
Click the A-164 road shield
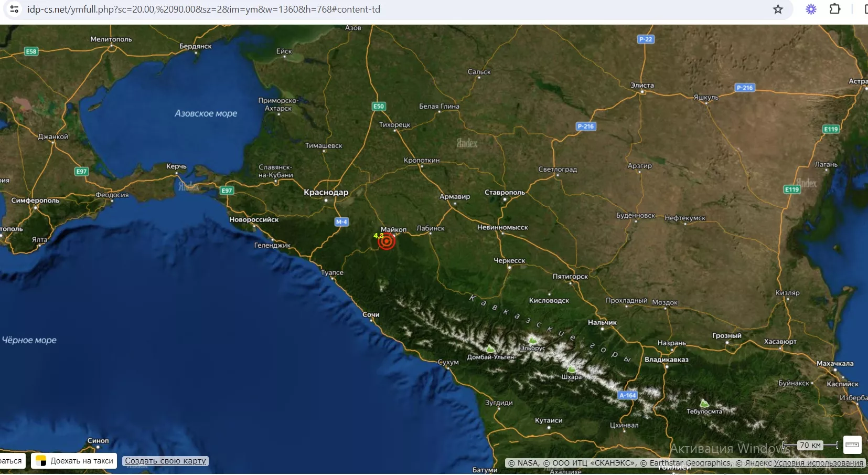point(627,395)
